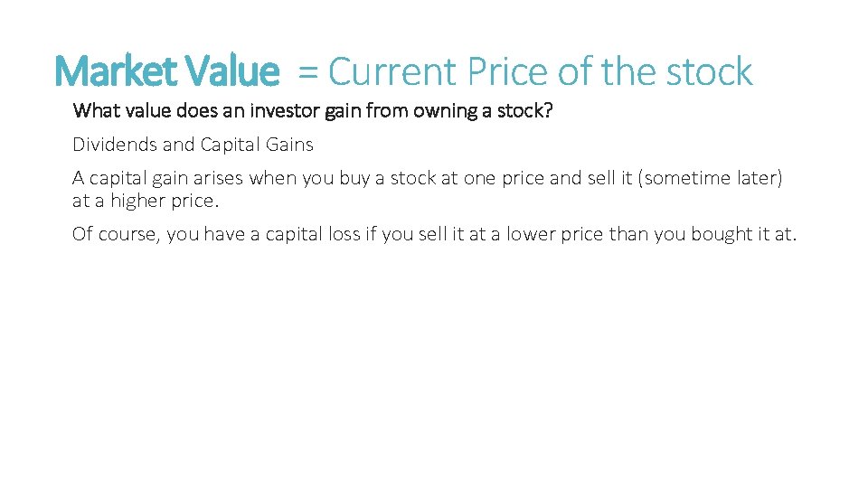Click the "Current Price of the stock" heading

point(541,70)
